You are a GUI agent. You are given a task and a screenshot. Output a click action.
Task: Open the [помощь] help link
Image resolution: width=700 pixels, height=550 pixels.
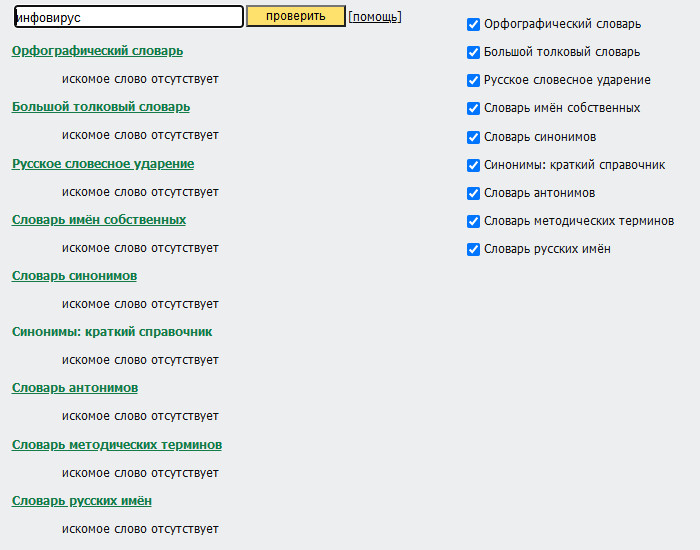pos(375,17)
